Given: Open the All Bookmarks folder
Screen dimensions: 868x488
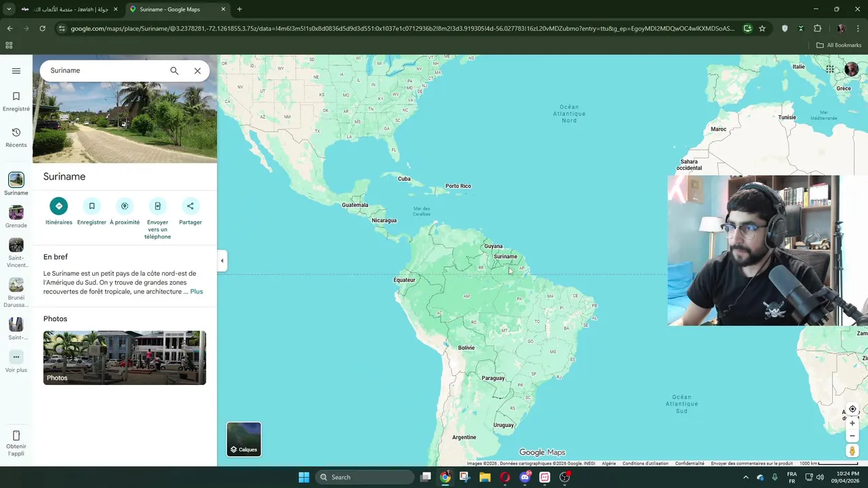Looking at the screenshot, I should pyautogui.click(x=839, y=45).
